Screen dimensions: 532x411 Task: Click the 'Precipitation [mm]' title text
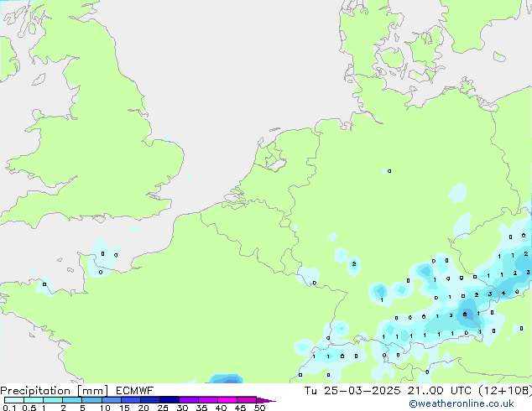(54, 391)
